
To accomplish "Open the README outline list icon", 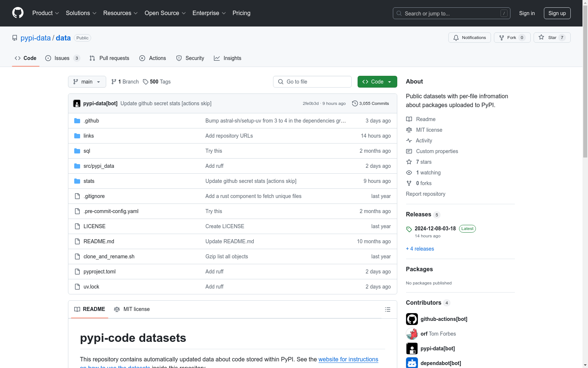I will click(387, 309).
